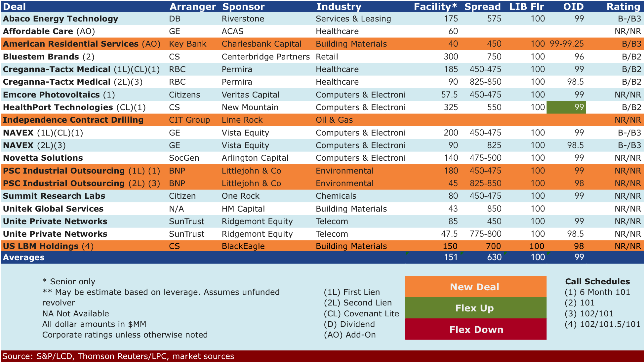The width and height of the screenshot is (644, 362).
Task: Click average spread value 630
Action: [494, 258]
